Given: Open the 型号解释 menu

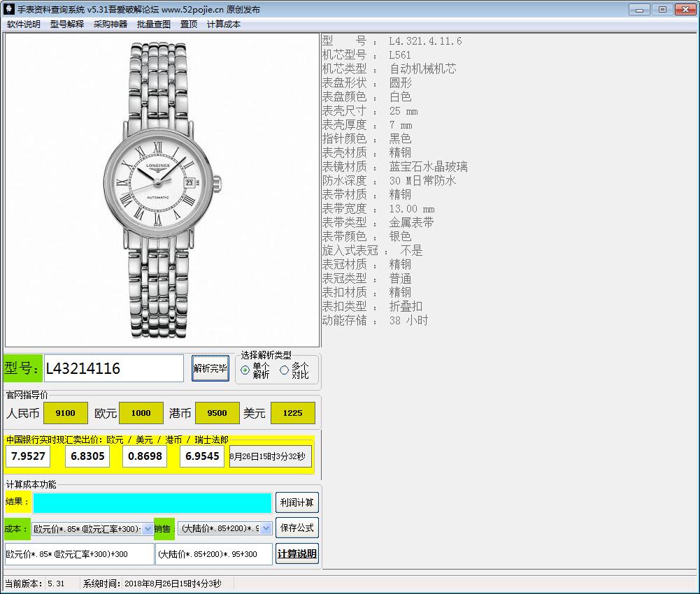Looking at the screenshot, I should 67,24.
